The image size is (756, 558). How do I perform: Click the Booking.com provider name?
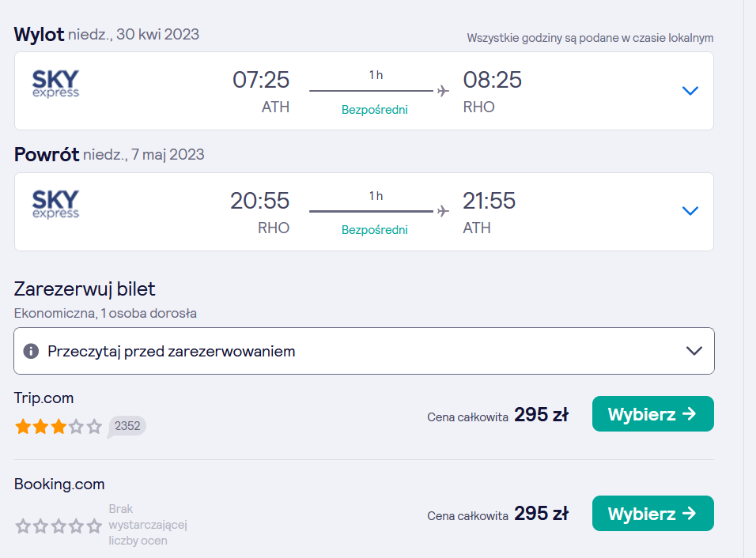click(x=59, y=484)
